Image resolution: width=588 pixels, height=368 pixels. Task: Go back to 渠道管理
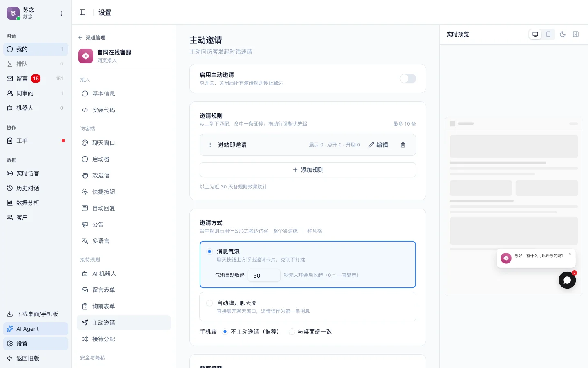pos(92,38)
